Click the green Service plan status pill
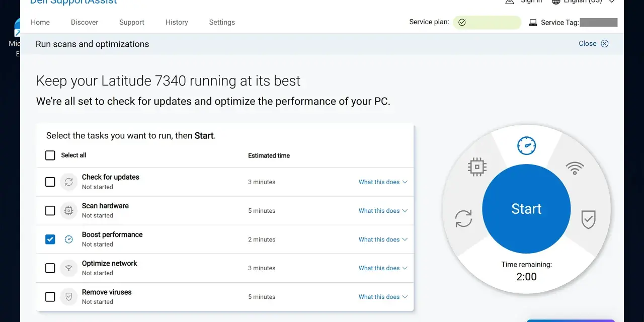 (x=487, y=23)
